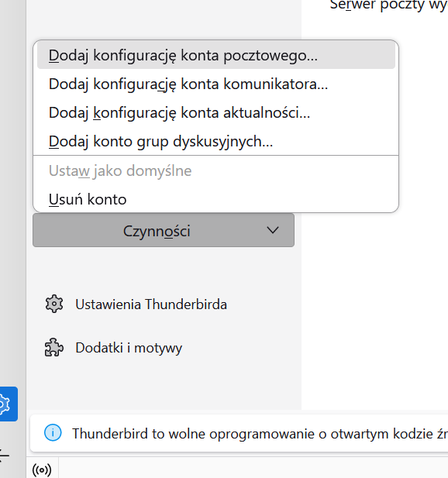Image resolution: width=448 pixels, height=478 pixels.
Task: Open the Dodatki i motywy link text
Action: point(129,348)
